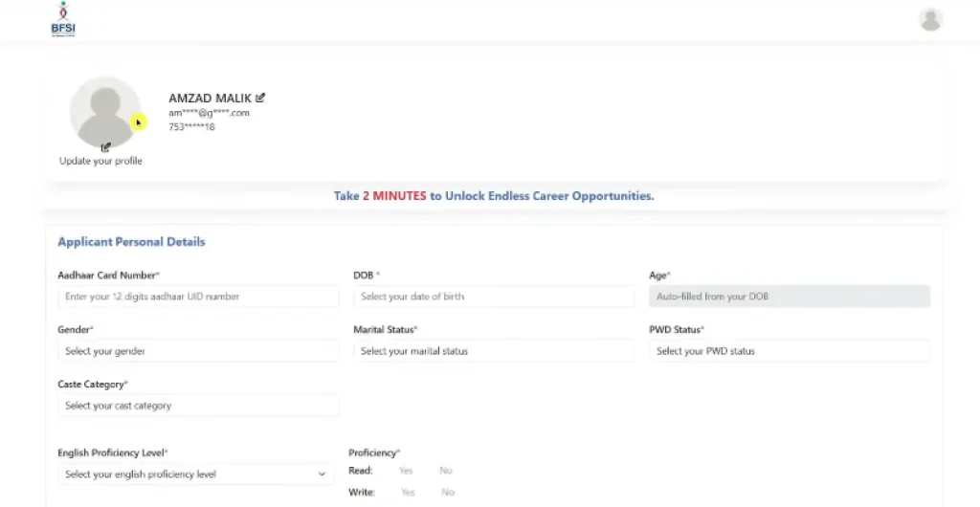Select Yes for Read proficiency
Screen dimensions: 980x507
(406, 471)
